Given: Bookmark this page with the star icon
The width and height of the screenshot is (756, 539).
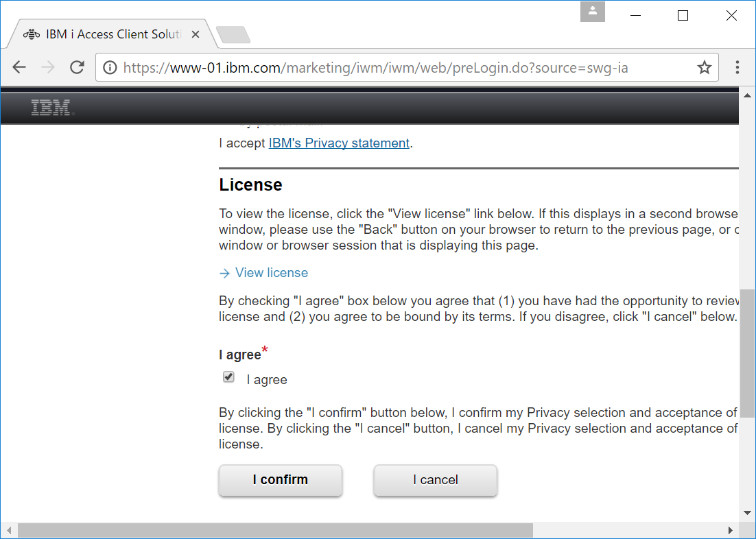Looking at the screenshot, I should pos(705,67).
